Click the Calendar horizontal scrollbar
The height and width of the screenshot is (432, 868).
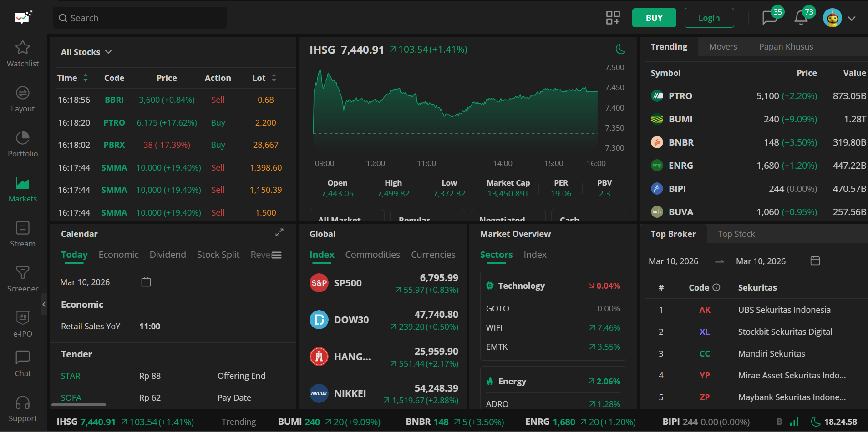coord(79,404)
